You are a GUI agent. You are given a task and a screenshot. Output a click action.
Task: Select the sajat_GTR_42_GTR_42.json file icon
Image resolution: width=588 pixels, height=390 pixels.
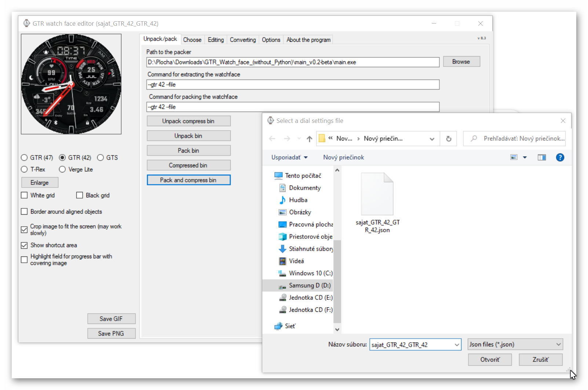click(x=377, y=194)
